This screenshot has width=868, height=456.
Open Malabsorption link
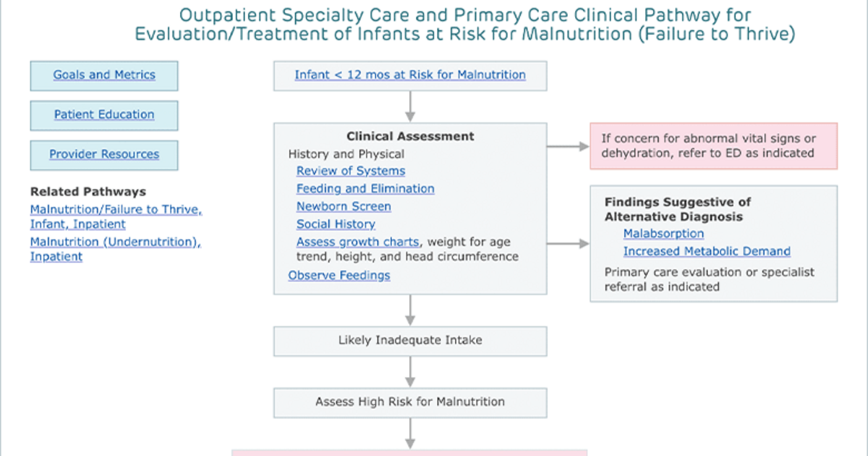coord(663,233)
